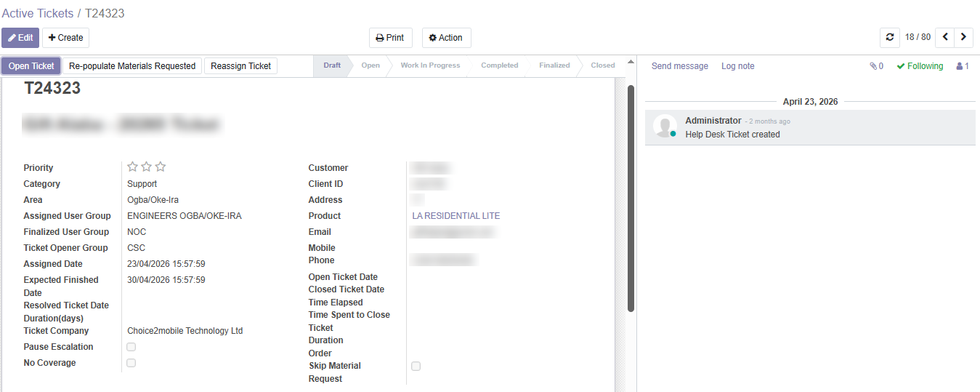This screenshot has height=392, width=980.
Task: Click the T24323 ticket heading
Action: click(x=52, y=89)
